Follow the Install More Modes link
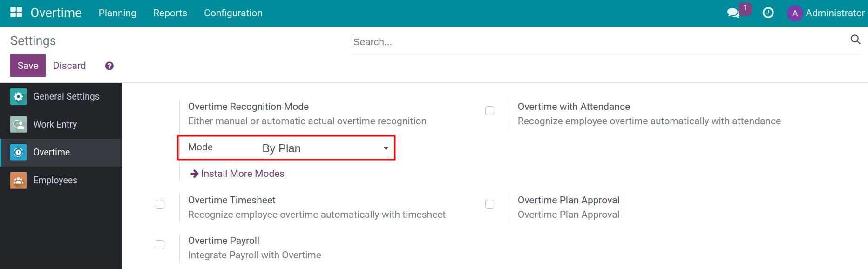Image resolution: width=868 pixels, height=269 pixels. [242, 174]
